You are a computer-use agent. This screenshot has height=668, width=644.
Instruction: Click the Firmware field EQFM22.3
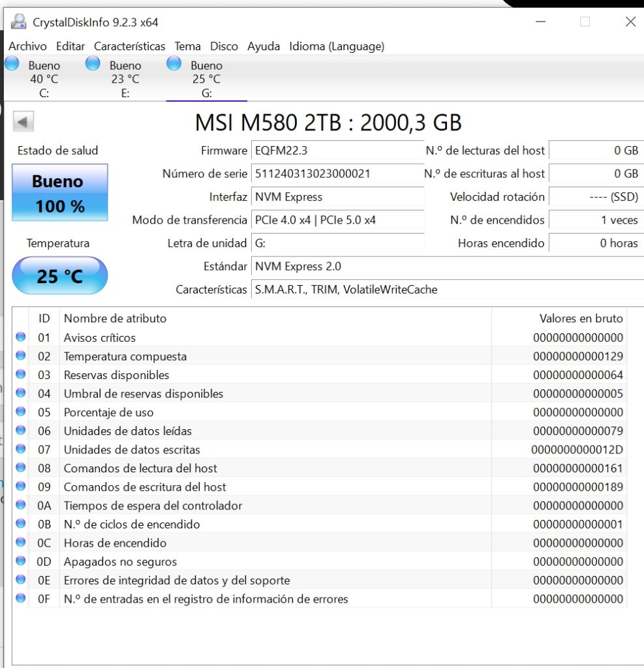pos(337,151)
